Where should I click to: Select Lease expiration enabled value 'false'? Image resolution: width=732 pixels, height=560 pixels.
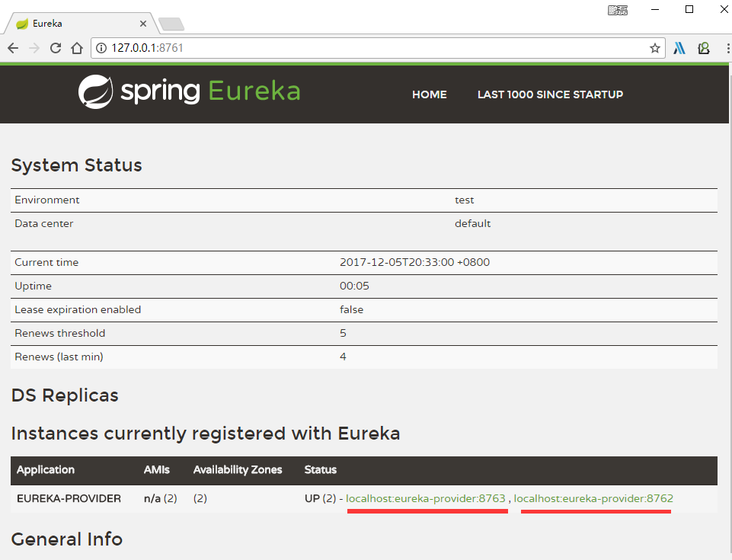[x=351, y=309]
